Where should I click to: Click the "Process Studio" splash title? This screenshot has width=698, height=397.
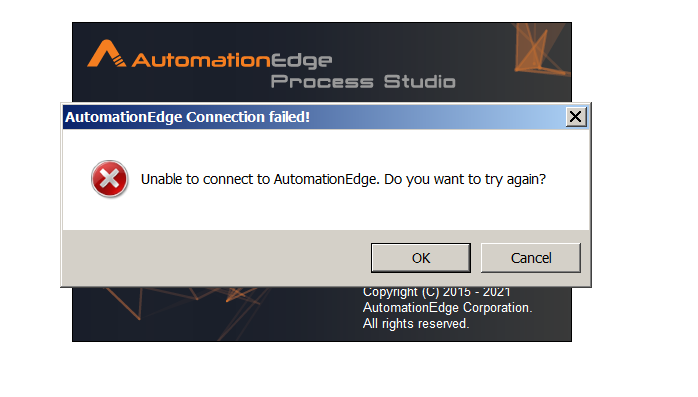tap(363, 81)
